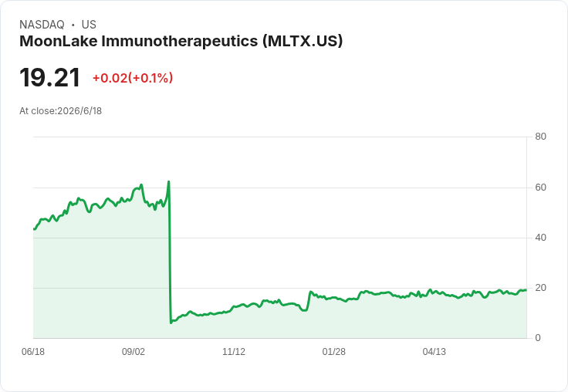
Task: Click the lowest point after the price drop
Action: coord(171,323)
